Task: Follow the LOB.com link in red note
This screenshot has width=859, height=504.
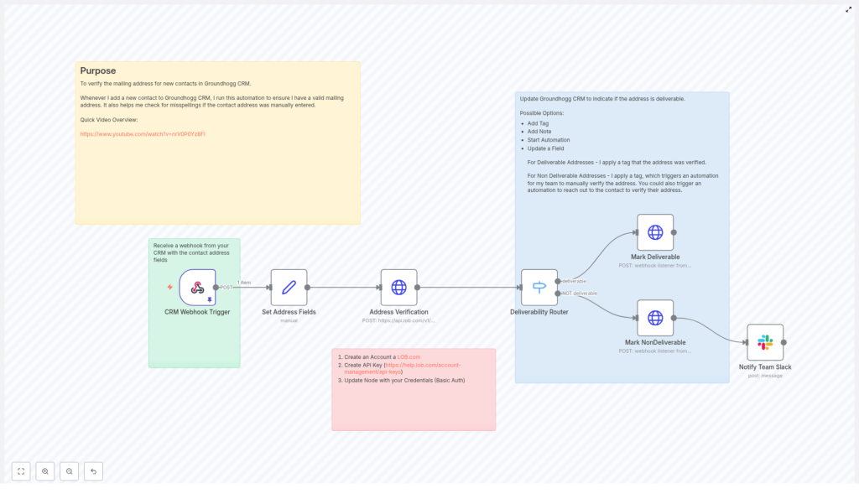Action: 409,357
